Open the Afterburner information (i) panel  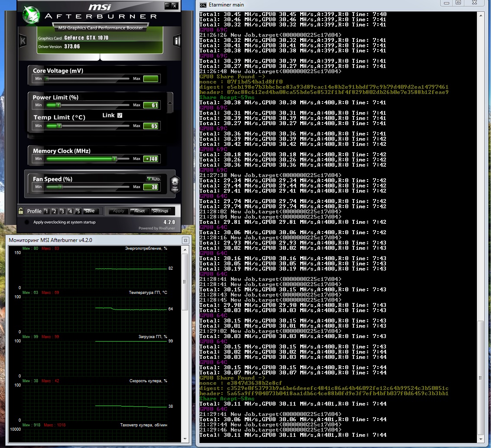point(177,41)
